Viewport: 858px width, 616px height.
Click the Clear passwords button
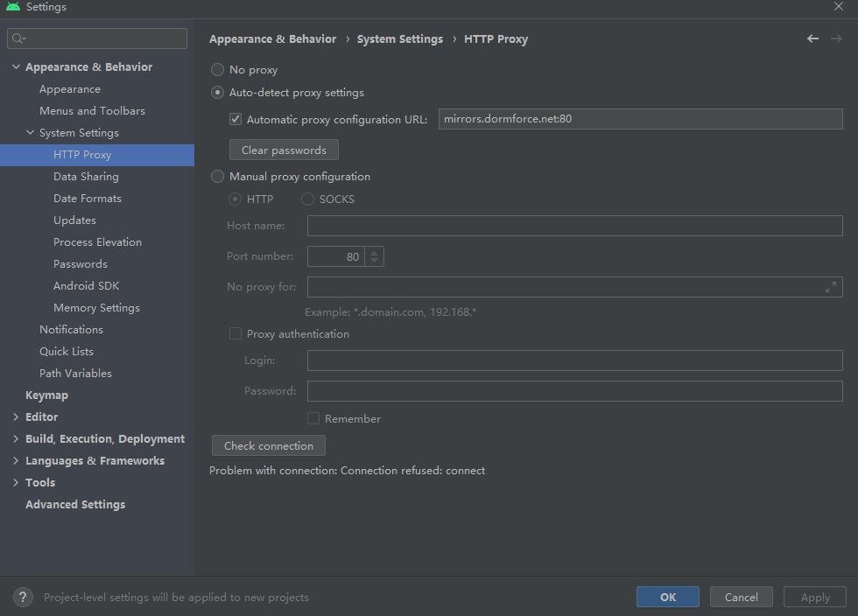tap(284, 150)
